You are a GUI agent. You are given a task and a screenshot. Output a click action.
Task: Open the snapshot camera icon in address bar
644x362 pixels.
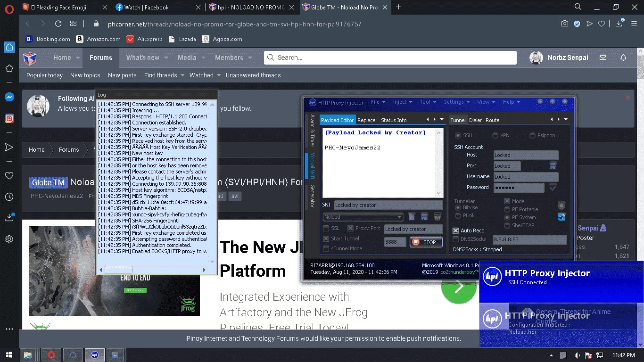565,24
